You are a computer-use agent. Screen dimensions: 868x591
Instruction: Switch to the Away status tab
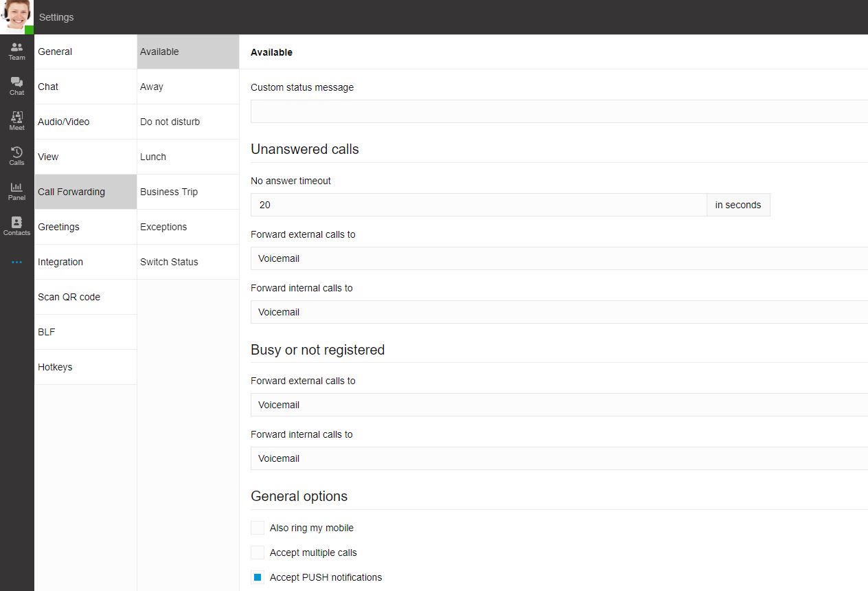point(188,87)
